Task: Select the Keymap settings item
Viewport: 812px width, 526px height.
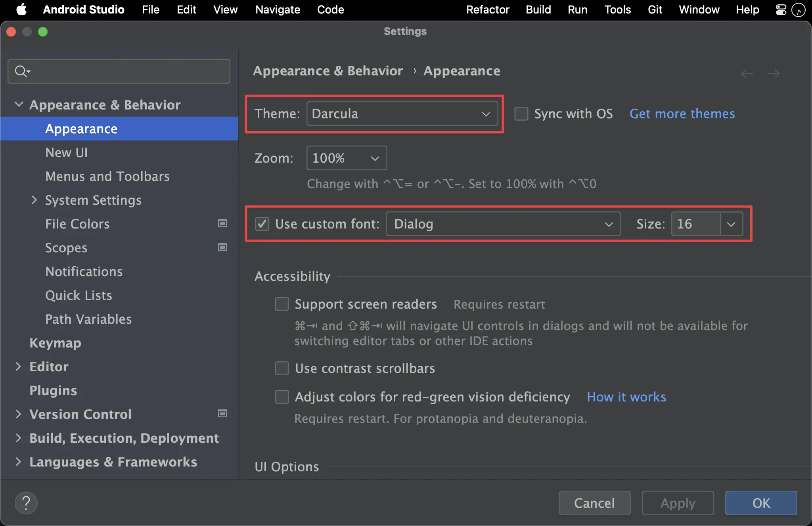Action: [56, 342]
